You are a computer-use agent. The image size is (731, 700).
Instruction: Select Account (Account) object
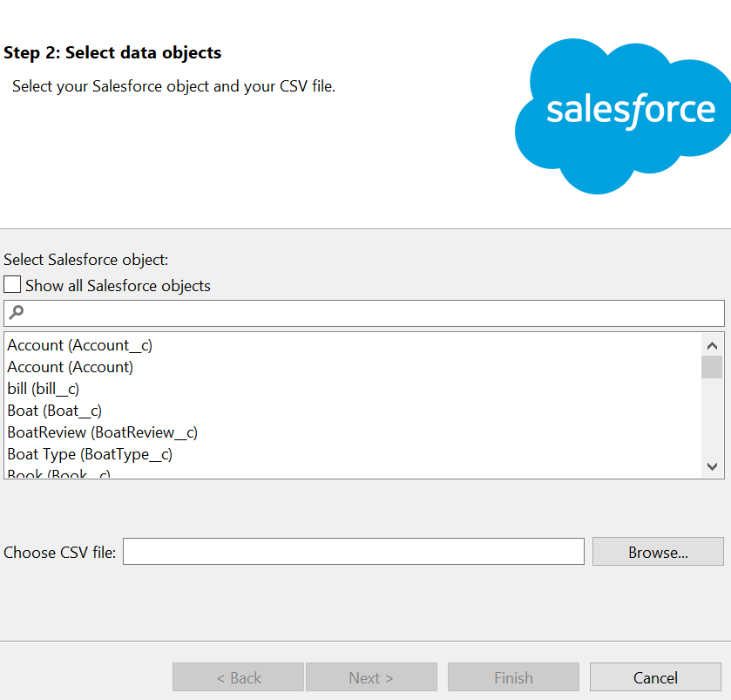tap(71, 368)
